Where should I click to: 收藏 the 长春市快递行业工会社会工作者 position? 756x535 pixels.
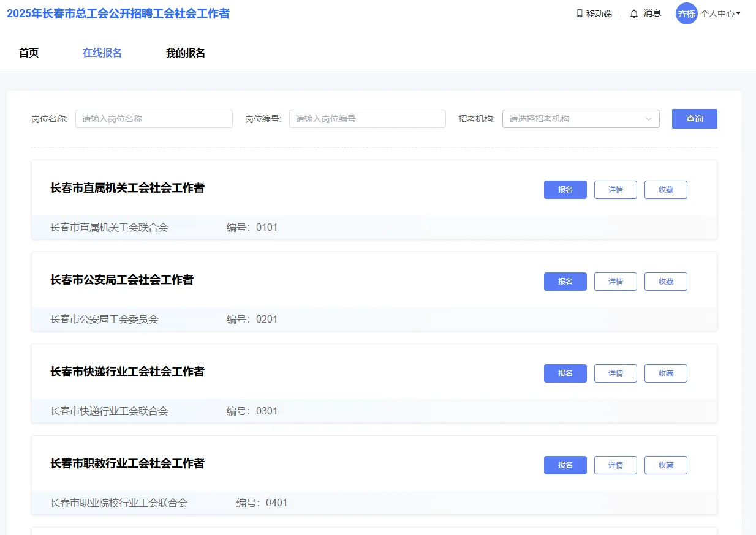coord(665,373)
